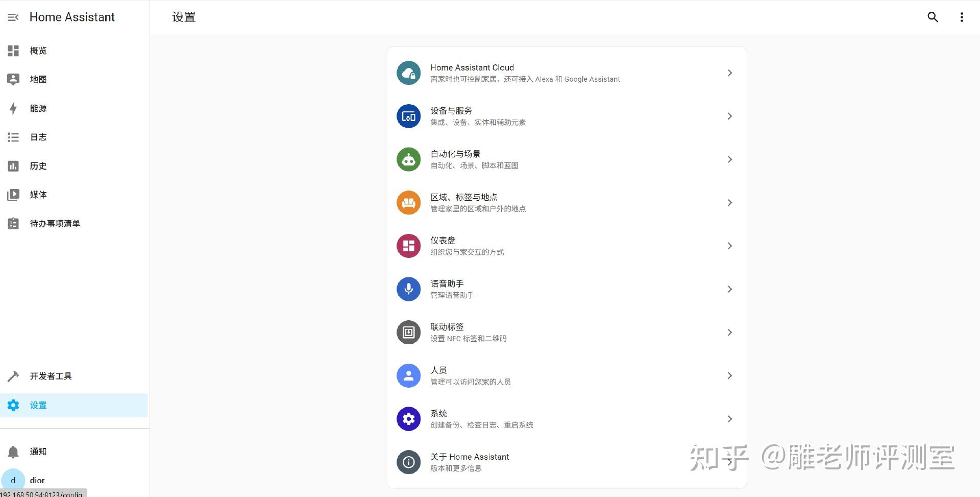Click the 概览 dashboard icon in sidebar
Viewport: 980px width, 497px height.
[x=13, y=51]
